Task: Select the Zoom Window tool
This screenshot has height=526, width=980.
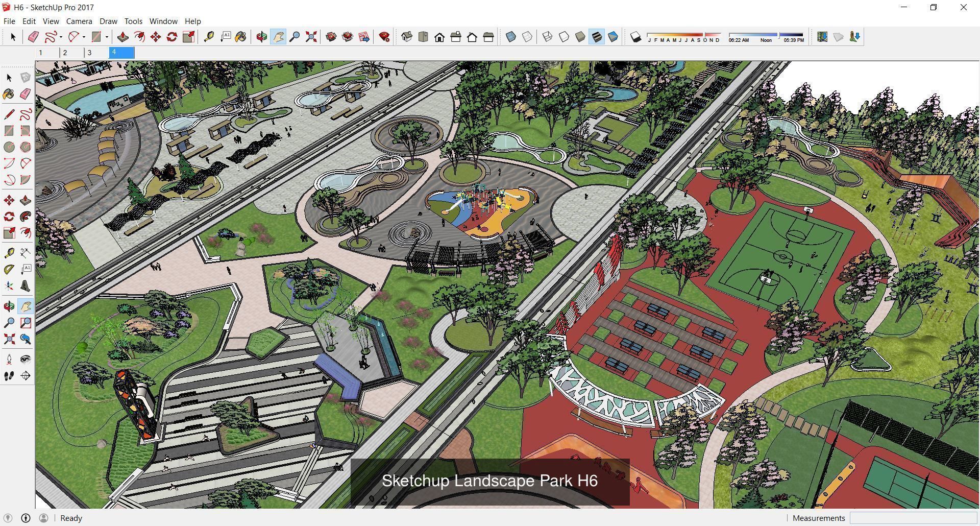Action: (25, 323)
